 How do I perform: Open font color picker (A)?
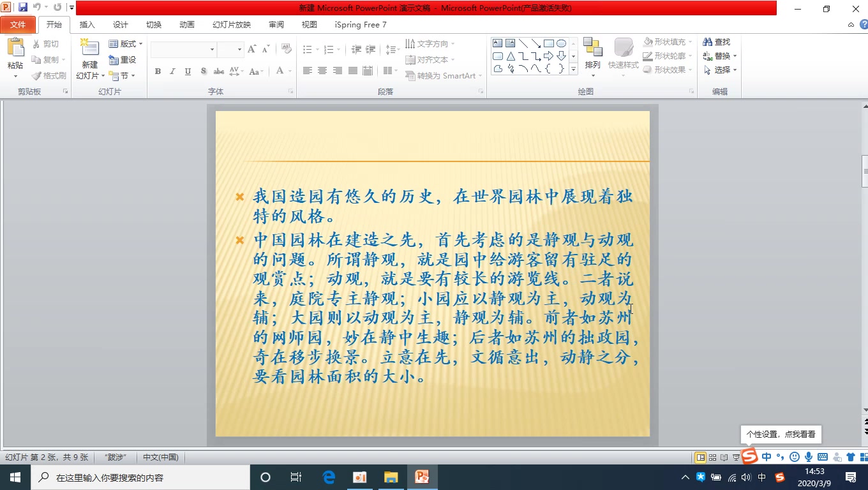280,71
